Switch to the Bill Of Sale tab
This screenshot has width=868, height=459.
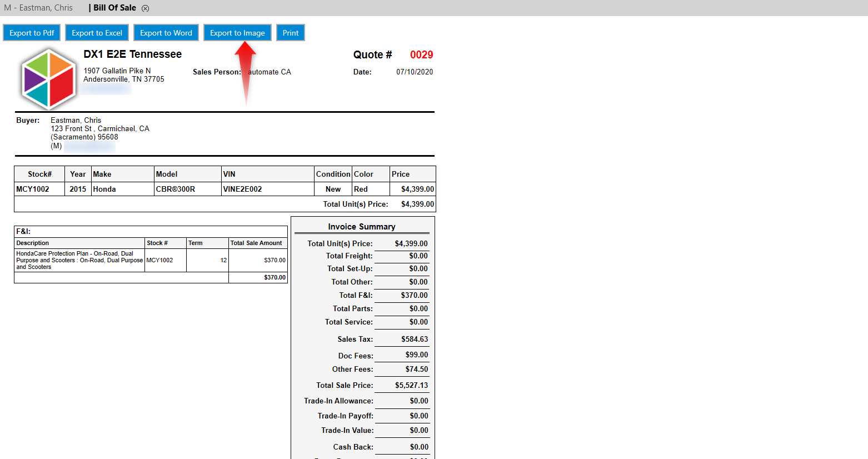click(x=114, y=8)
